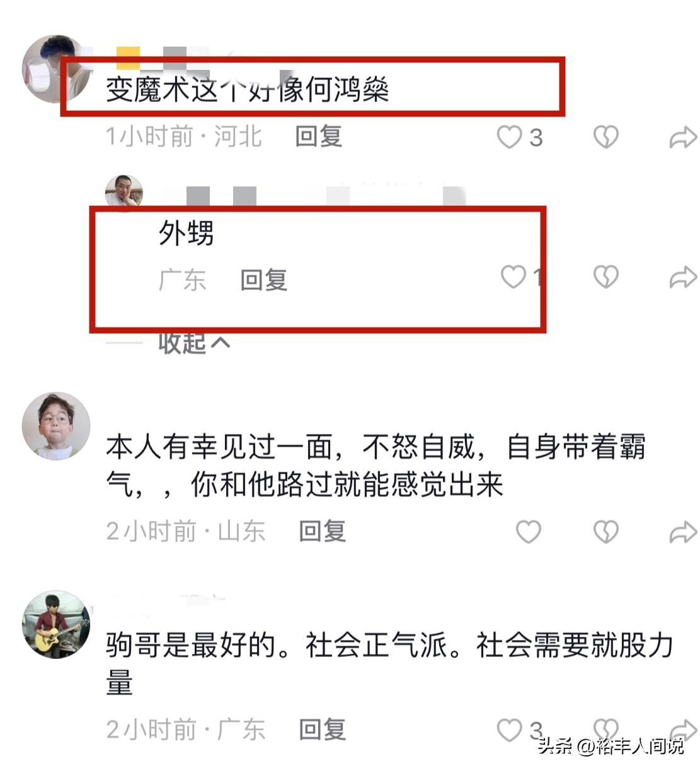Open guitar player avatar
700x771 pixels.
point(56,624)
